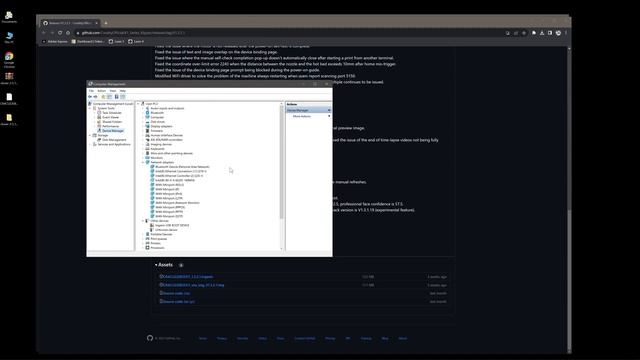The width and height of the screenshot is (640, 360).
Task: Expand the Display adapters category
Action: [143, 126]
